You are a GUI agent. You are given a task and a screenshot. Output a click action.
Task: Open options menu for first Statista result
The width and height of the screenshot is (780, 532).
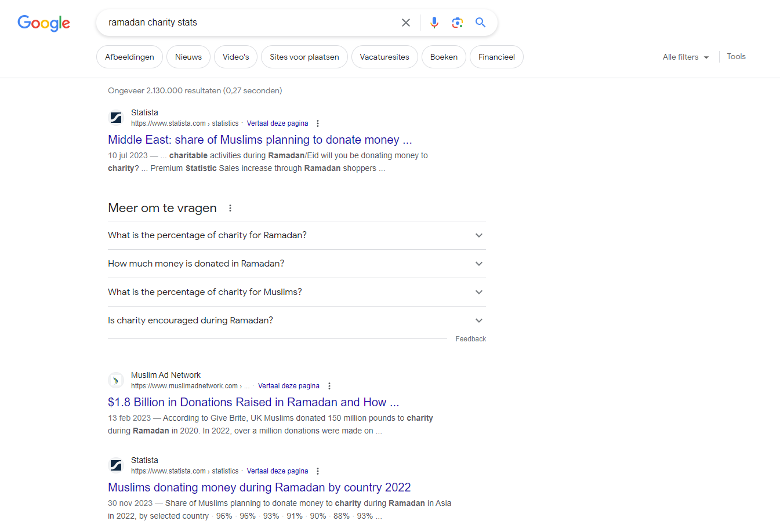(x=318, y=123)
